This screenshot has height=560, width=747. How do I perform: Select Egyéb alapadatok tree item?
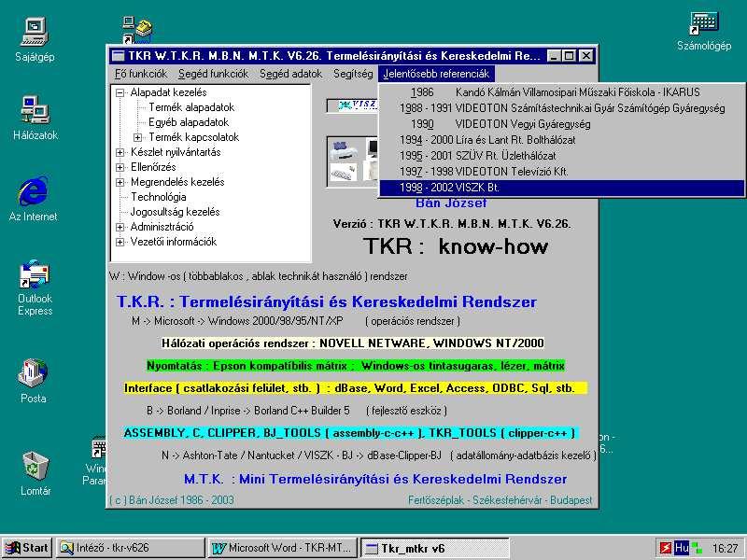point(189,122)
